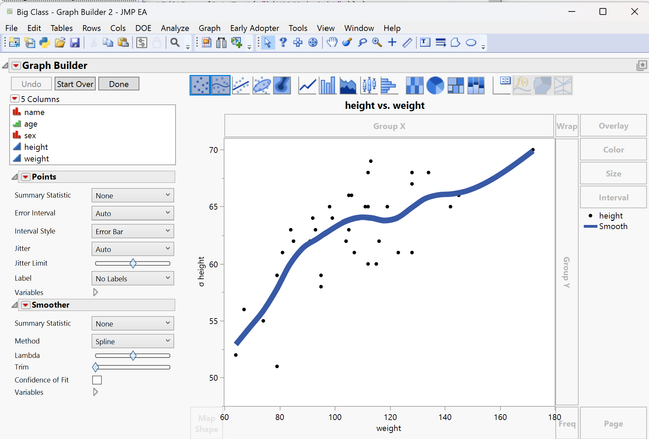This screenshot has width=649, height=439.
Task: Select the Arrow cursor tool
Action: click(268, 42)
